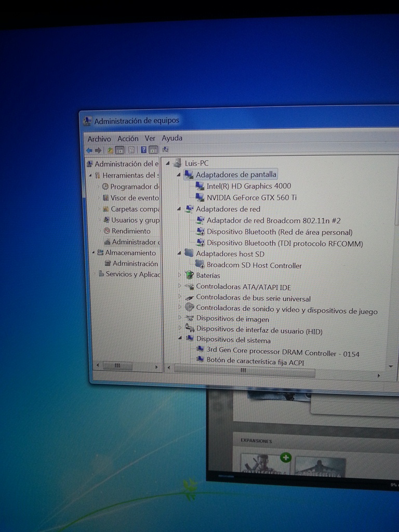Select Carpetas compartidas in left tree

click(135, 209)
